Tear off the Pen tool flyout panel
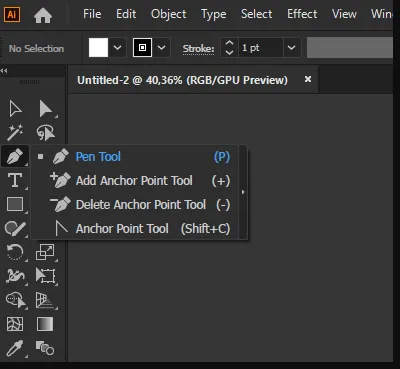The width and height of the screenshot is (400, 369). (243, 192)
